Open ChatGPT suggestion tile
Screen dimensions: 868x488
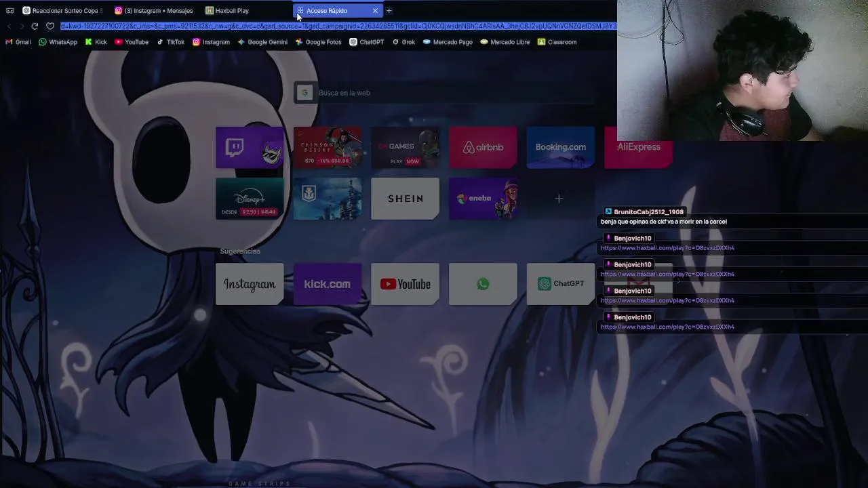(x=561, y=284)
